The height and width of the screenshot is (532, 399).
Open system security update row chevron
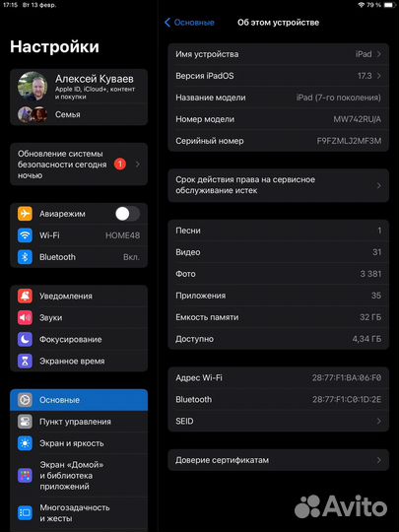pyautogui.click(x=138, y=165)
